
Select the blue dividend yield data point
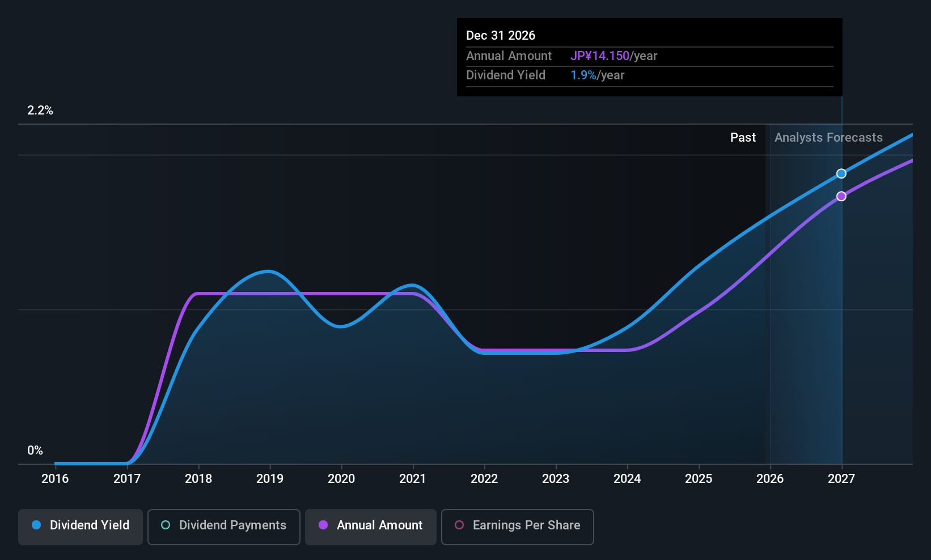point(841,173)
